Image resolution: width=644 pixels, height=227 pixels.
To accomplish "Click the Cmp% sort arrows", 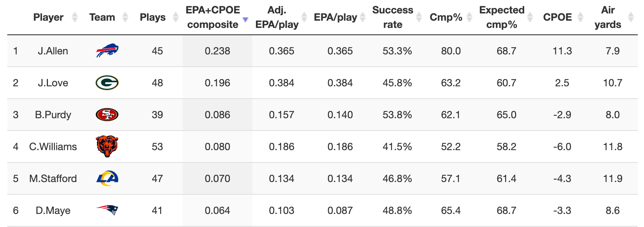I will pos(469,17).
